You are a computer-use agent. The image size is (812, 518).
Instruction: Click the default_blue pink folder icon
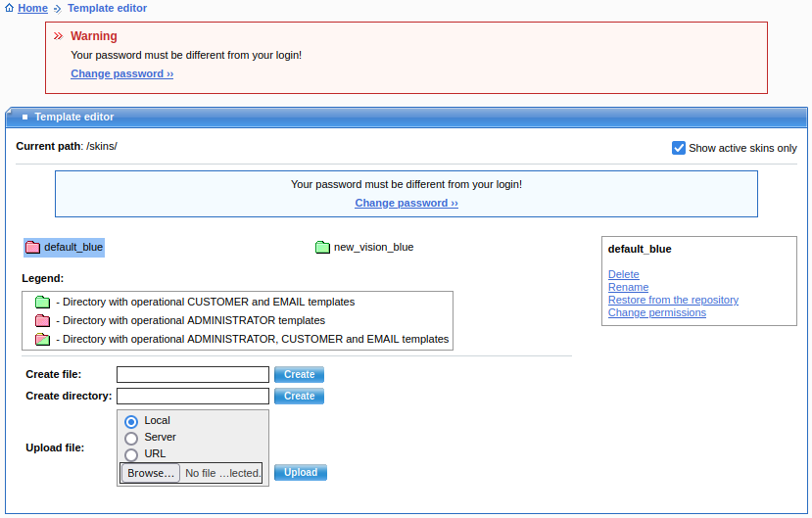pos(33,247)
